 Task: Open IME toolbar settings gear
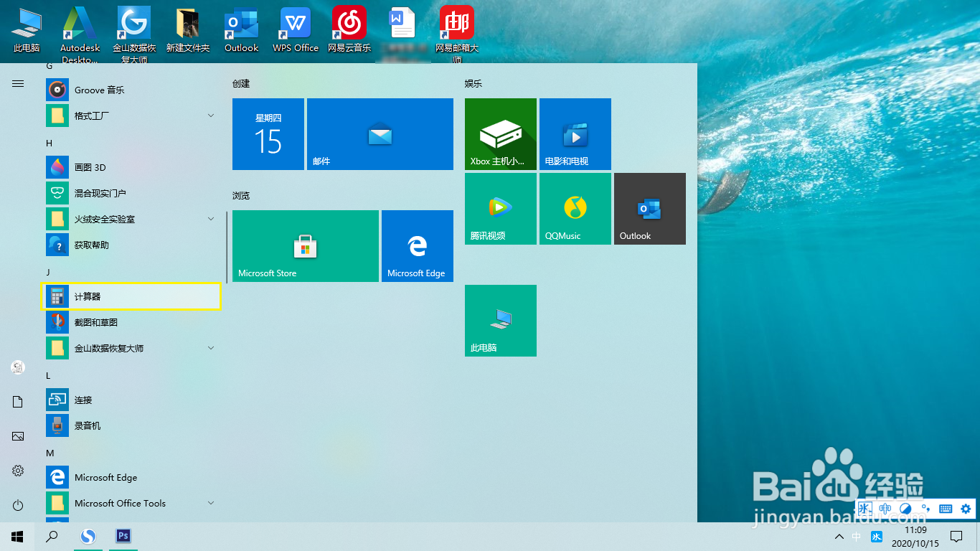coord(966,509)
